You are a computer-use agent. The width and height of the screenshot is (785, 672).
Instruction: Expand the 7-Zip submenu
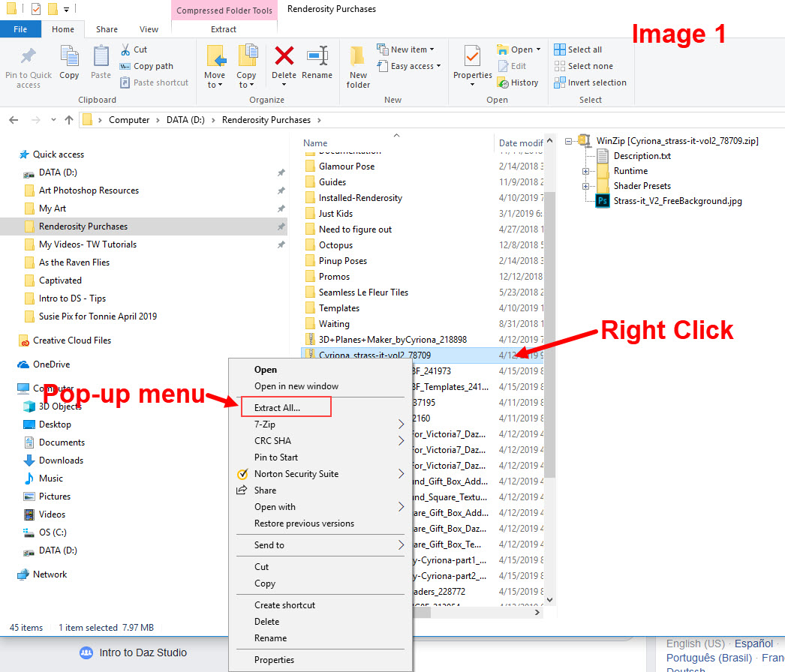(401, 424)
